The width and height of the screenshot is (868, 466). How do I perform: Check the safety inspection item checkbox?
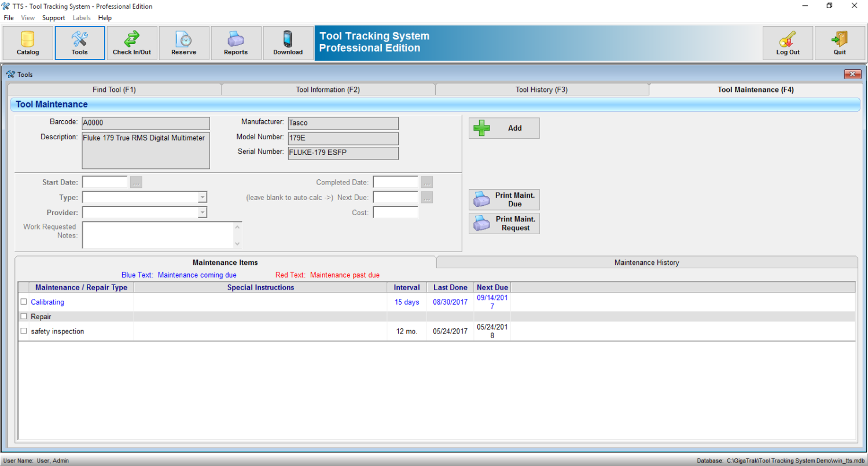[23, 331]
